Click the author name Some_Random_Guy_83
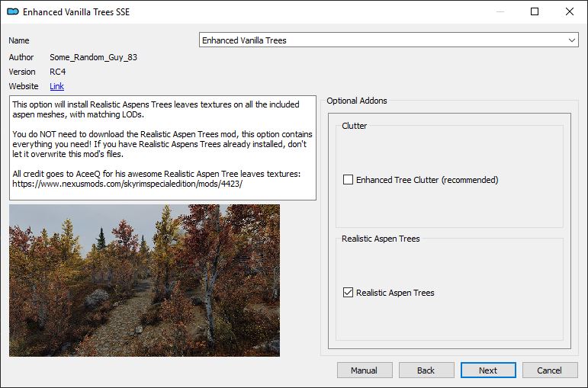 pyautogui.click(x=93, y=57)
